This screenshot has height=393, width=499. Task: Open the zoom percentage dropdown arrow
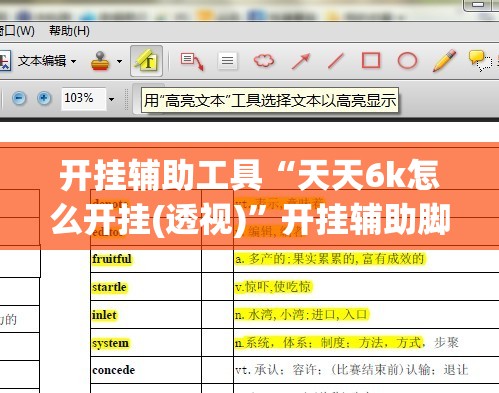coord(111,99)
